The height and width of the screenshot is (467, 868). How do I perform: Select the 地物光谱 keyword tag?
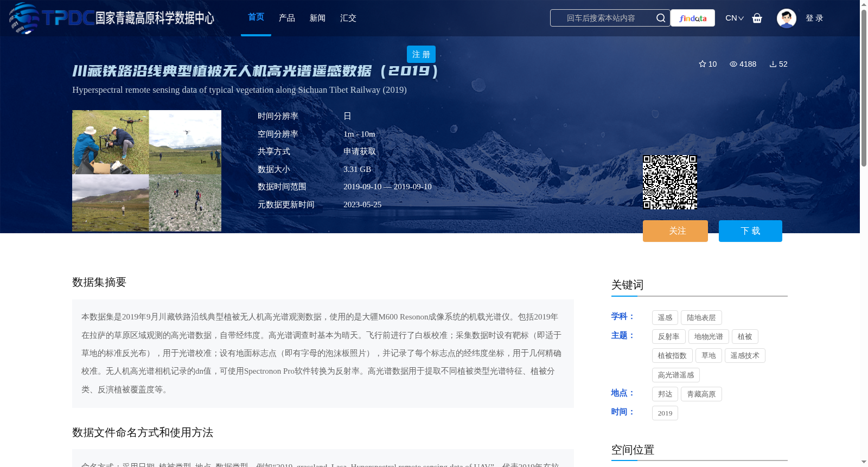click(x=709, y=337)
